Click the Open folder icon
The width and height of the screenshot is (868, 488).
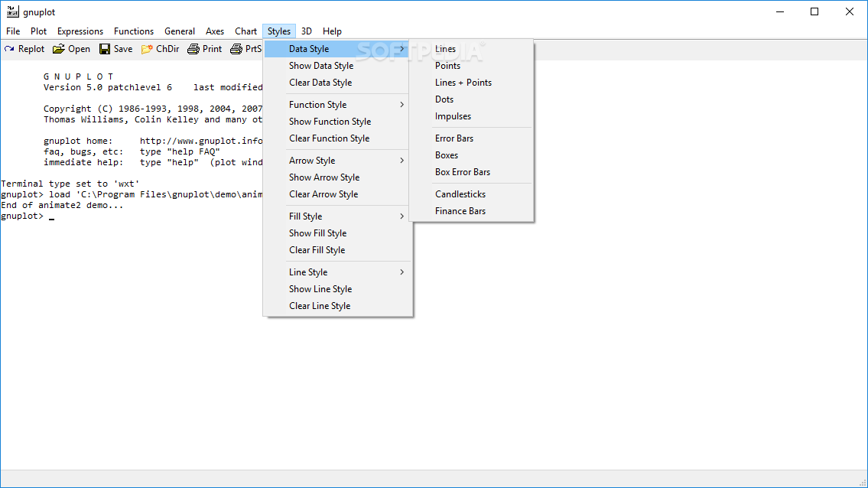pos(59,49)
